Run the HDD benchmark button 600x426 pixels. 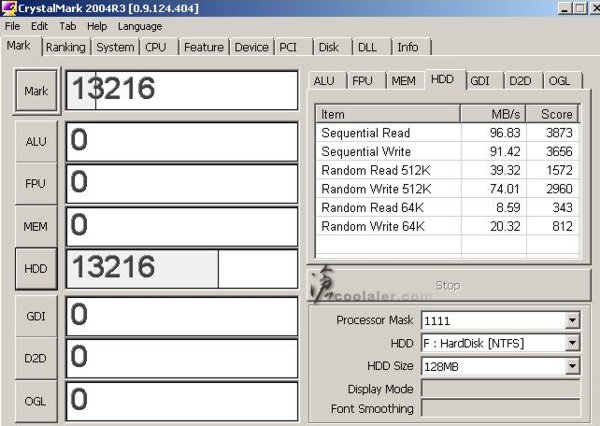pos(36,269)
